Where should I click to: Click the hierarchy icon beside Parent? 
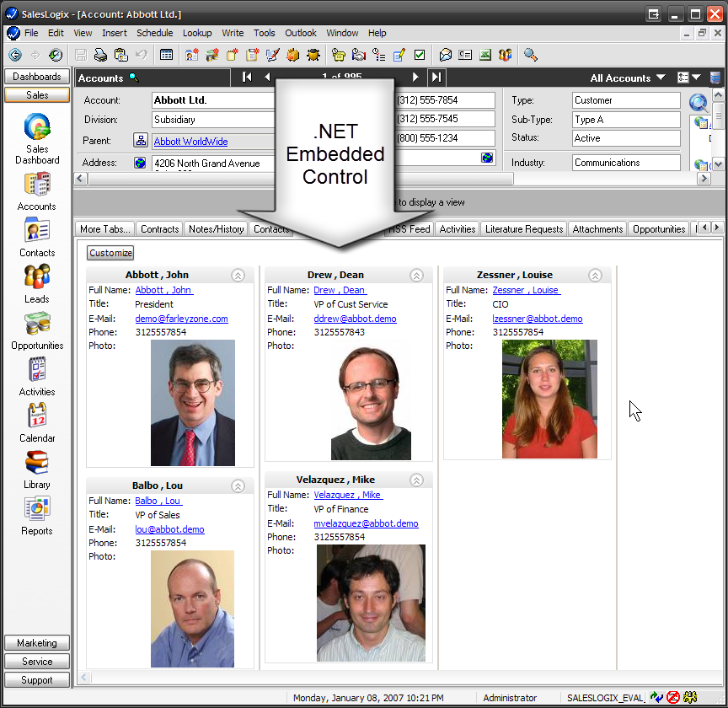140,140
